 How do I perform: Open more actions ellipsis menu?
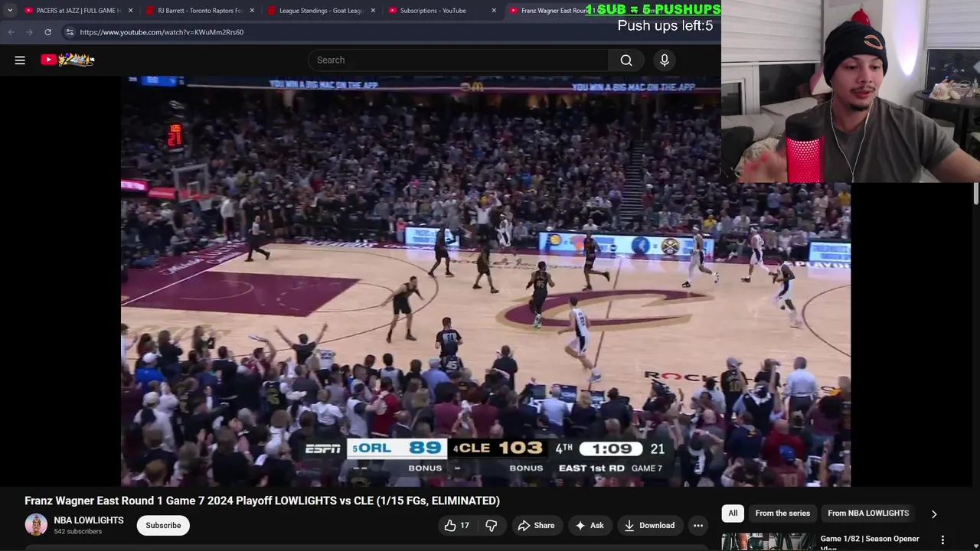click(698, 525)
